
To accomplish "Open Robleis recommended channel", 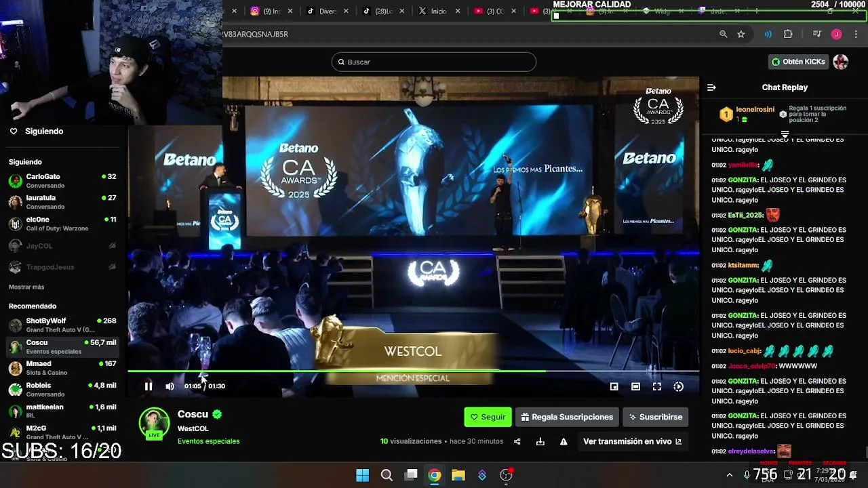I will [x=62, y=390].
